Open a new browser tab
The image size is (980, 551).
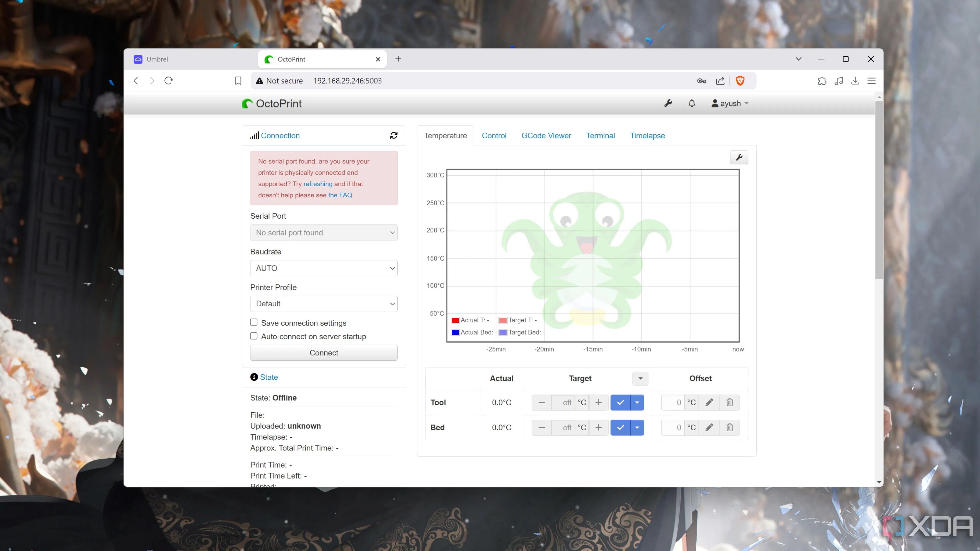click(x=398, y=59)
